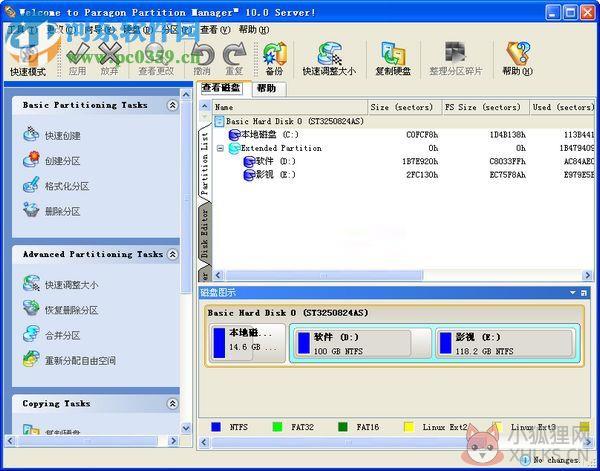Click the No changes status bar info icon
The height and width of the screenshot is (471, 600).
[x=525, y=460]
